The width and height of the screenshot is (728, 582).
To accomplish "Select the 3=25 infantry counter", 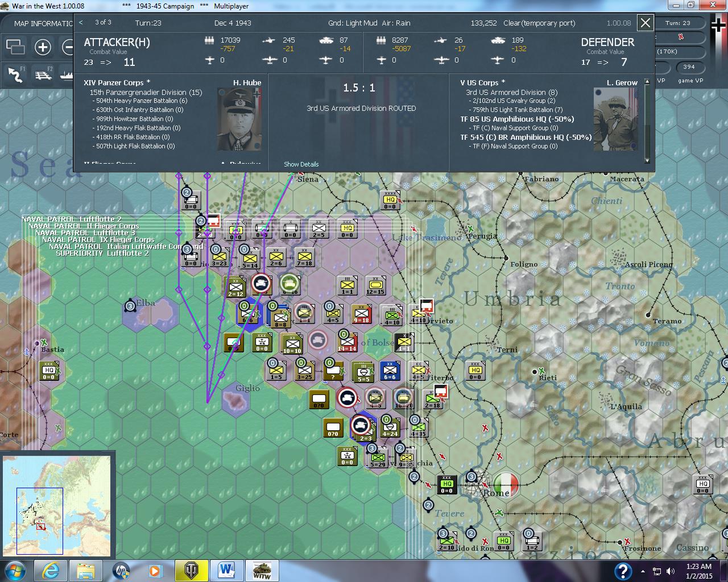I will 304,371.
